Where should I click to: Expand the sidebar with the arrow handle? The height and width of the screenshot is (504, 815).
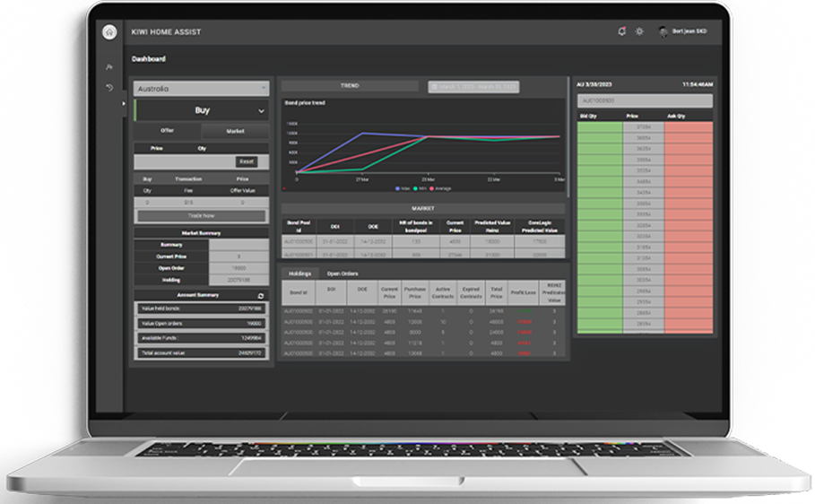click(x=125, y=103)
